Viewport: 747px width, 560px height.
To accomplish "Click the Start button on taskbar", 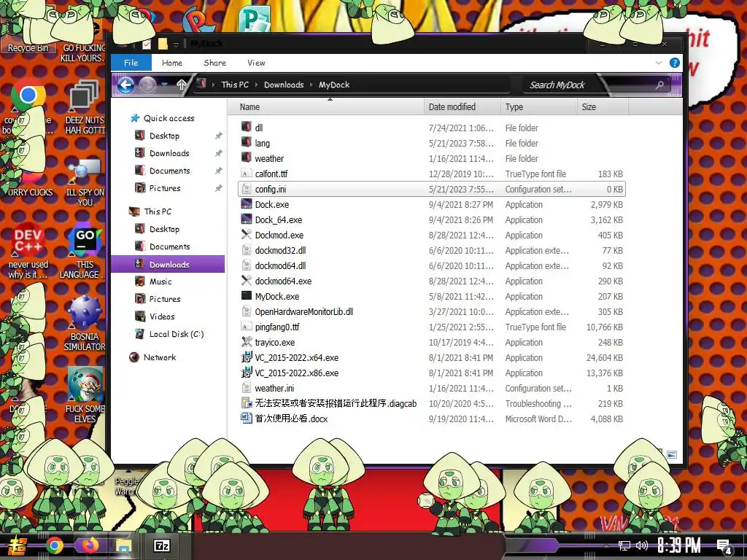I will click(17, 545).
